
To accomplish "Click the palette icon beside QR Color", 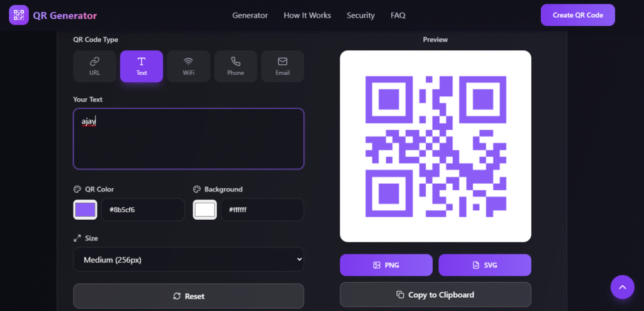I will [77, 189].
